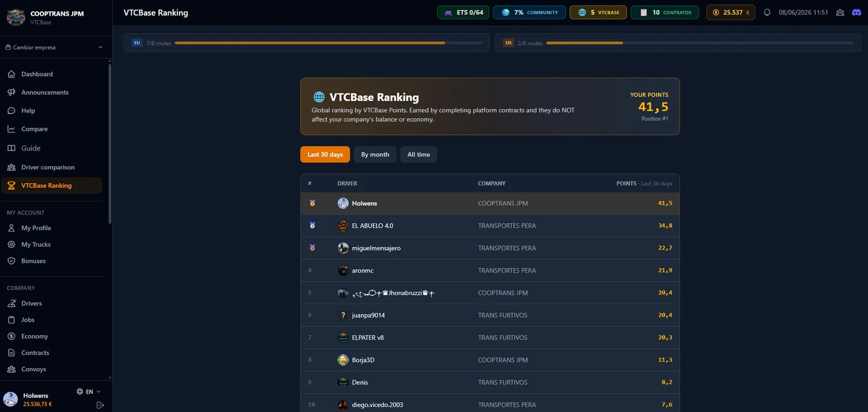Image resolution: width=868 pixels, height=412 pixels.
Task: Switch to All time tab
Action: 419,155
